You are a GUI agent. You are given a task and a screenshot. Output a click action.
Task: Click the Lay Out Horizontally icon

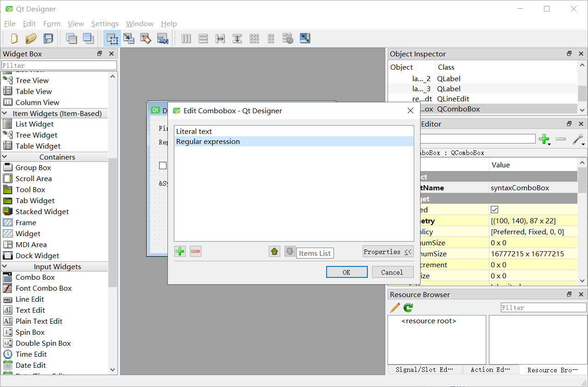coord(186,39)
